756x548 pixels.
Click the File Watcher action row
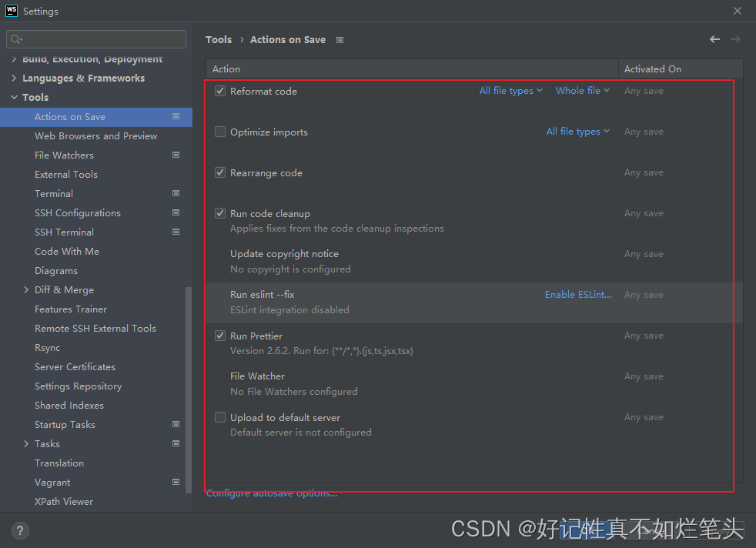pos(474,383)
